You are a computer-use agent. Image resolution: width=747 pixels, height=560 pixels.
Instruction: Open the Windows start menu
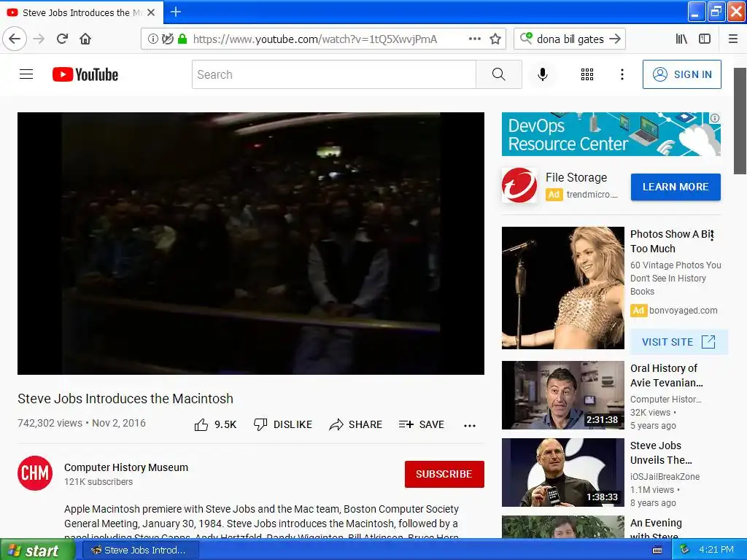pyautogui.click(x=37, y=551)
